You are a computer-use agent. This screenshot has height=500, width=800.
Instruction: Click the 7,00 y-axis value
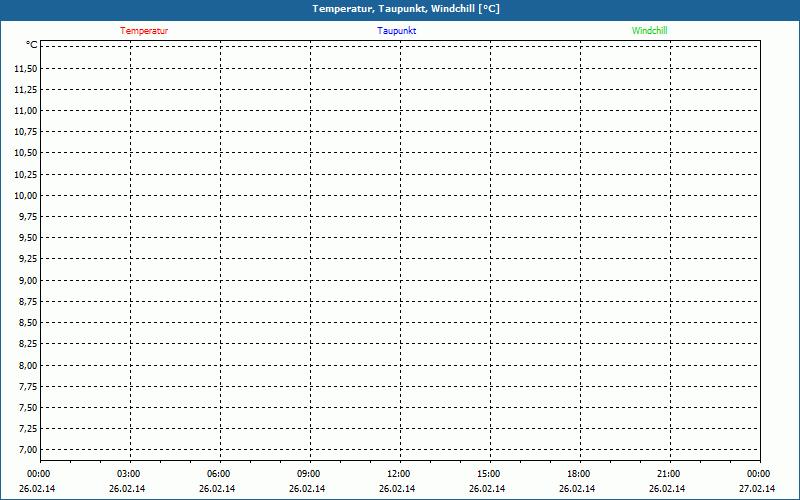(x=27, y=450)
